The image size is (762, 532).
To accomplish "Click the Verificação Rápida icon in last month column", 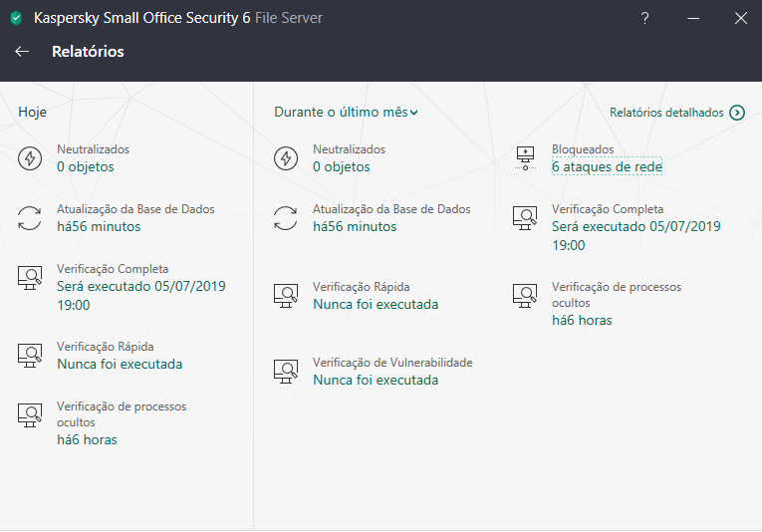I will [x=286, y=295].
